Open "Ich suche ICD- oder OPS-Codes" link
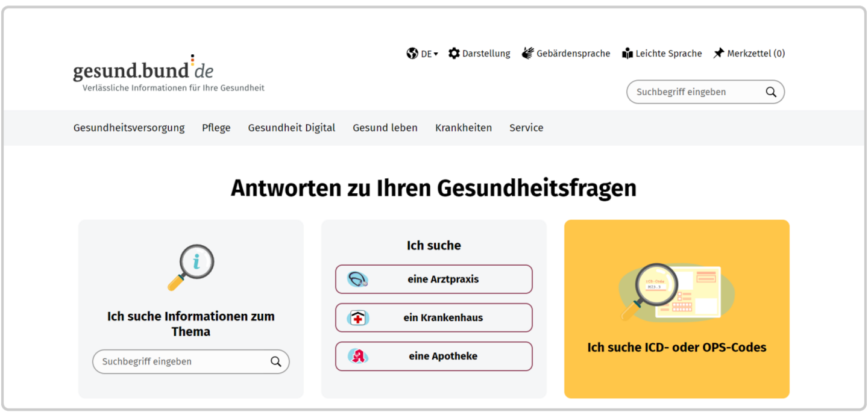 676,348
